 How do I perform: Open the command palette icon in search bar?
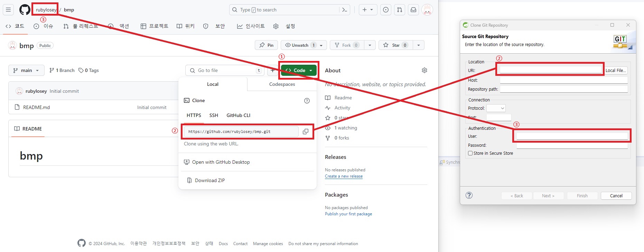344,10
